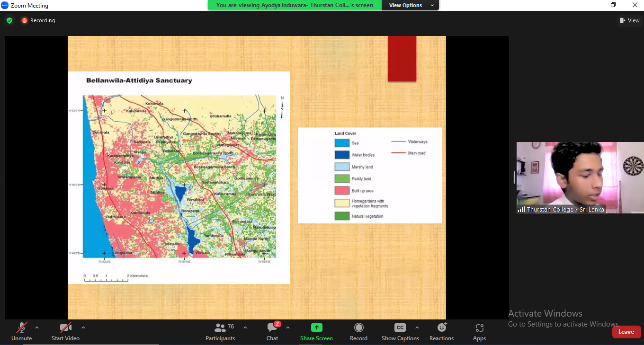
Task: Expand audio options next to Unmute
Action: pos(37,327)
